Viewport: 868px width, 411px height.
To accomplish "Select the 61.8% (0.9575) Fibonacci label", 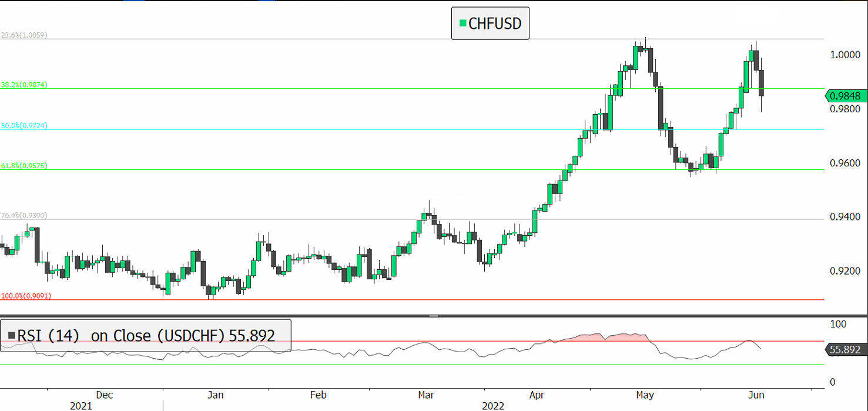I will tap(24, 166).
